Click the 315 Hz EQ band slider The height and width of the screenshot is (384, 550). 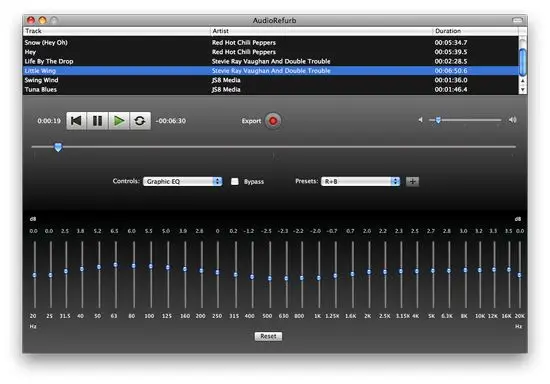(x=236, y=275)
